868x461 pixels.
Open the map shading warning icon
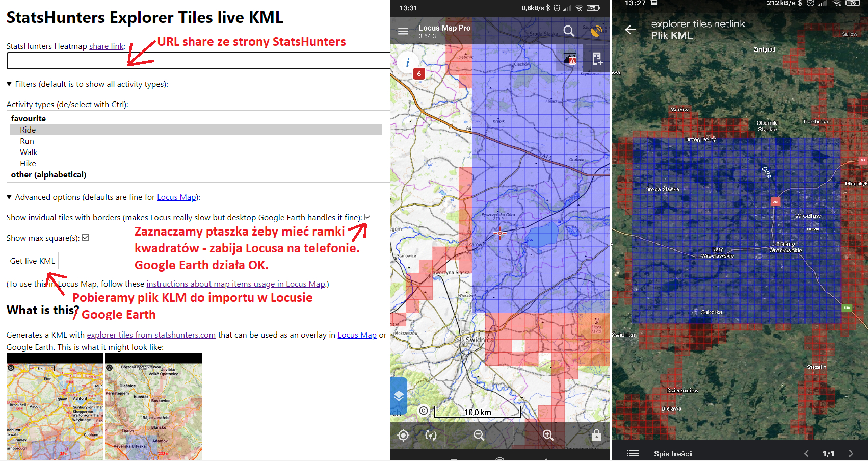tap(571, 59)
